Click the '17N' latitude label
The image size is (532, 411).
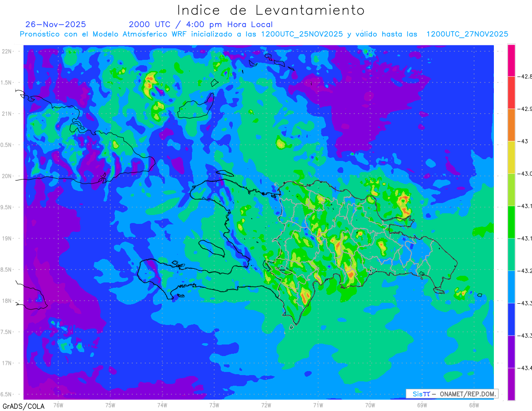pos(7,363)
